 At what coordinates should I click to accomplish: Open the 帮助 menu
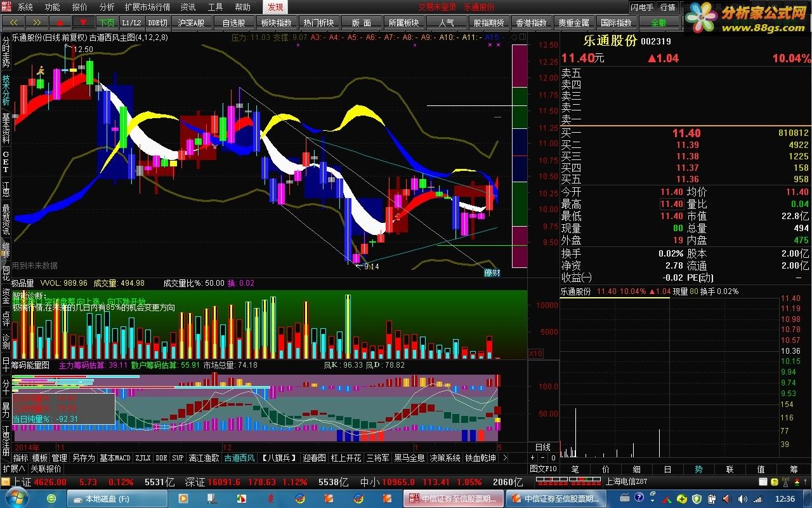coord(242,7)
